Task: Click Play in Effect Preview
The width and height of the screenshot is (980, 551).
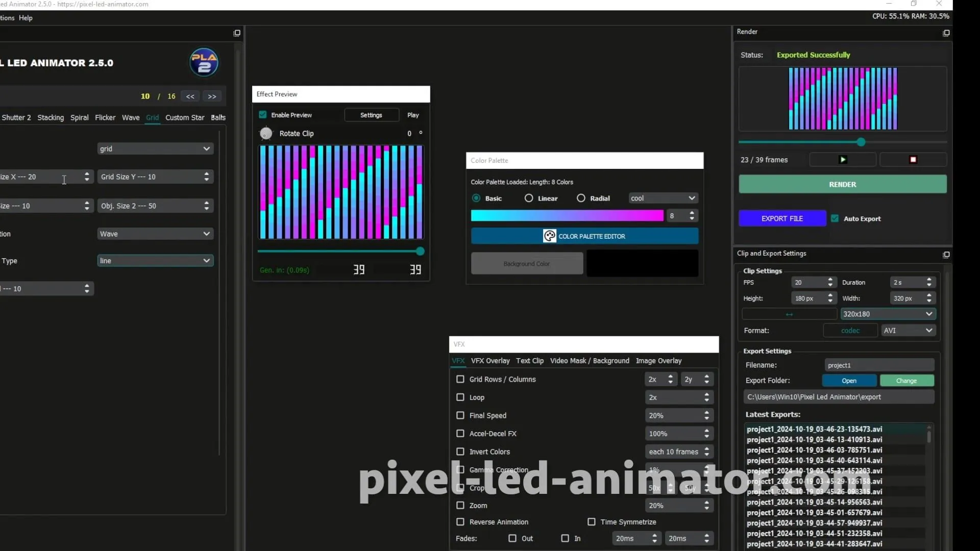Action: (x=413, y=115)
